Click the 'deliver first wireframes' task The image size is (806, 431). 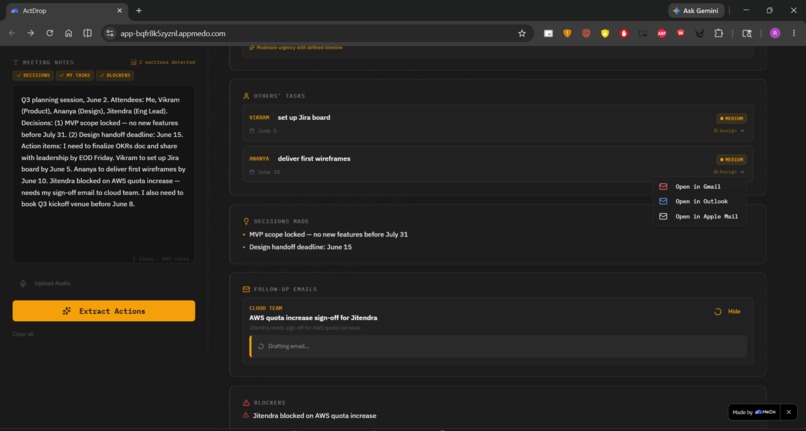coord(314,159)
